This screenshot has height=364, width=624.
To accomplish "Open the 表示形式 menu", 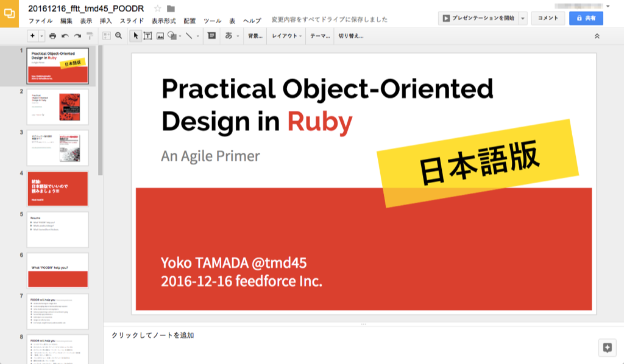I will tap(163, 21).
